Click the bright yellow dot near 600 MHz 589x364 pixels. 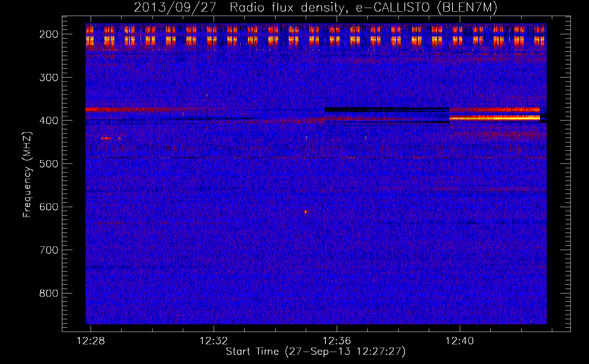306,211
